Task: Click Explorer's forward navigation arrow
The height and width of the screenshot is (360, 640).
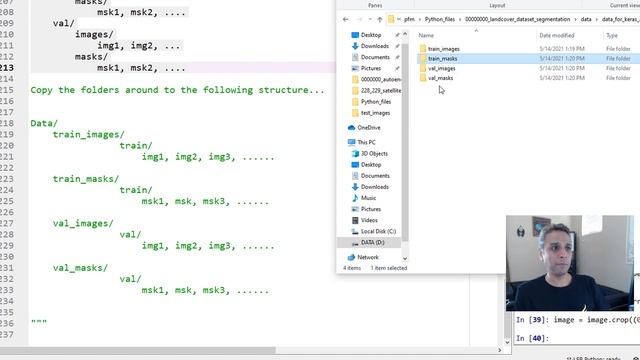Action: click(x=360, y=19)
